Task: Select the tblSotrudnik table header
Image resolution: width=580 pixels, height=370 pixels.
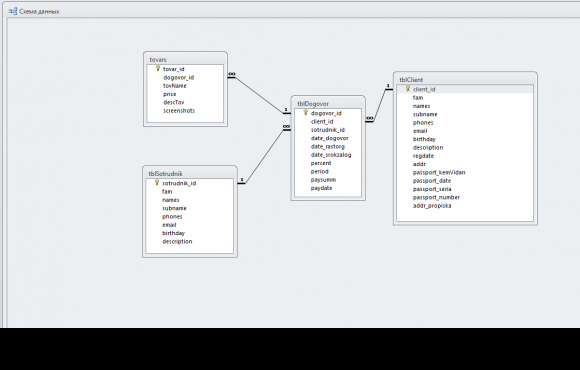Action: click(x=190, y=174)
